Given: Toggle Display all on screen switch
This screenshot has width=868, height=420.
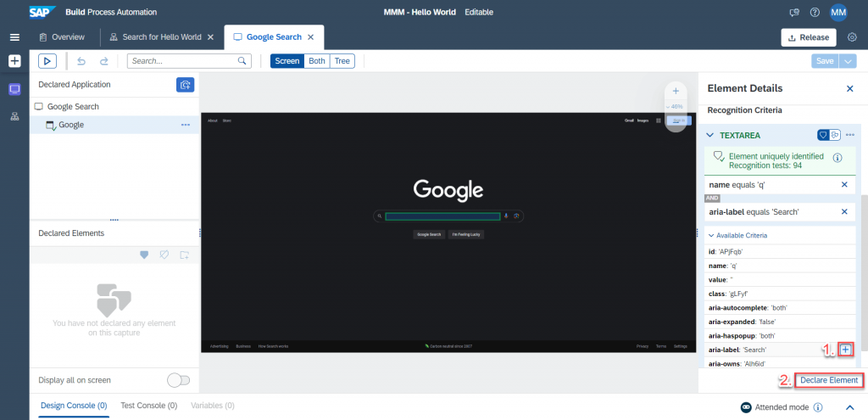Looking at the screenshot, I should [178, 380].
